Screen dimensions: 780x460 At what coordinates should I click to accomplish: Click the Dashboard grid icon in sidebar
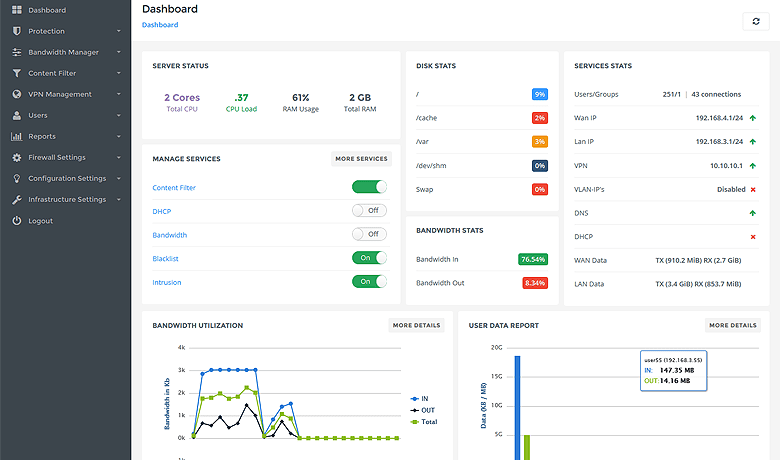17,10
